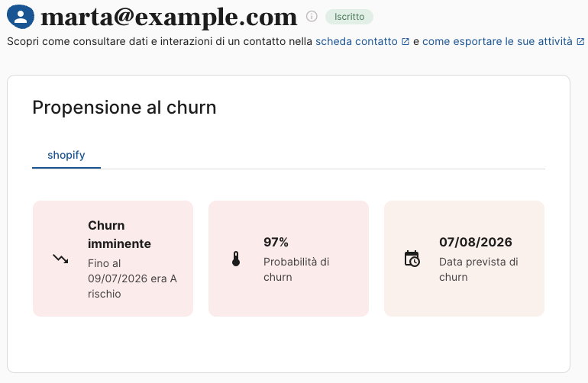Click the 07/08/2026 date value
Screen dimensions: 588x383
tap(476, 242)
